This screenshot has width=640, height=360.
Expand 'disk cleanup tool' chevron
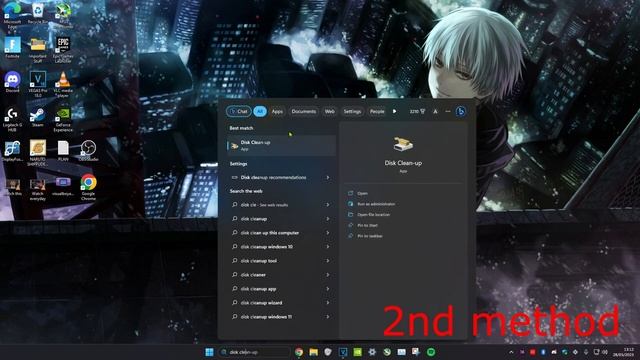point(328,260)
